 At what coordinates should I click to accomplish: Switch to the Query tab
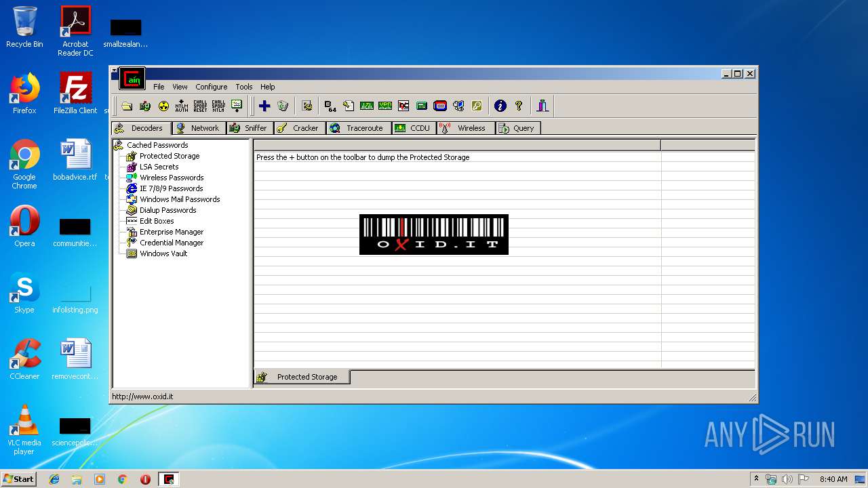(x=517, y=128)
